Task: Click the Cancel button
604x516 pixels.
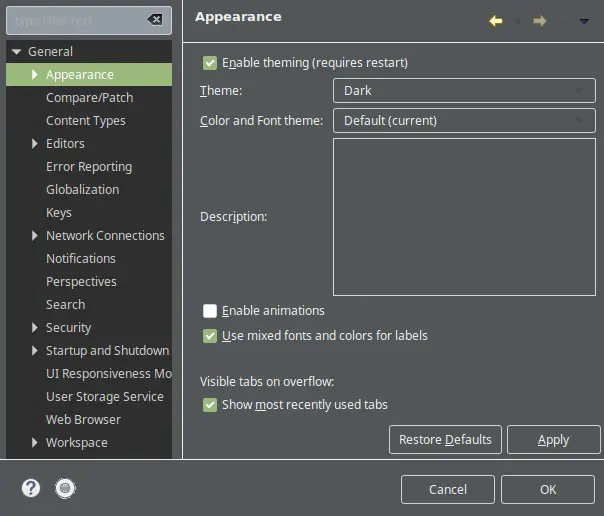Action: [448, 489]
